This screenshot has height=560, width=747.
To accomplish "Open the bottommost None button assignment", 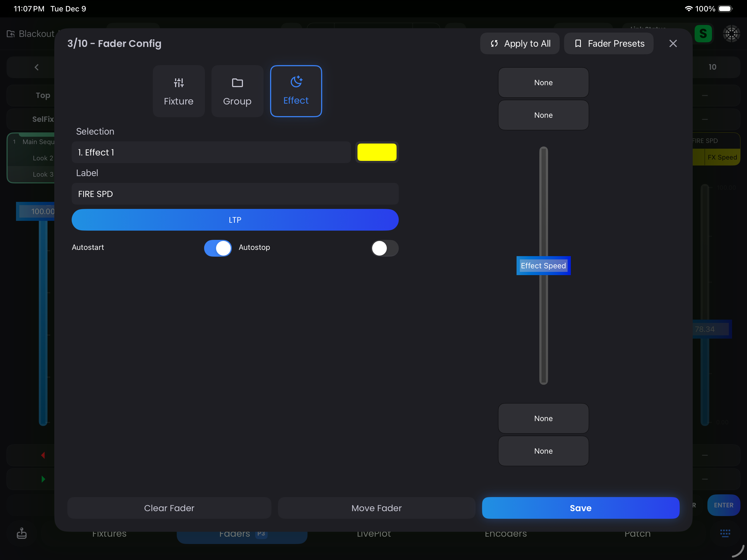I will coord(543,451).
